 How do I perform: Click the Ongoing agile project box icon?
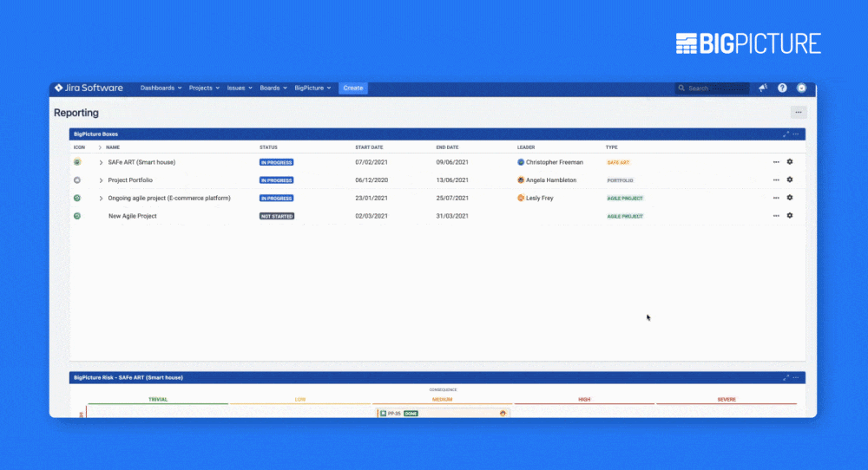tap(77, 198)
